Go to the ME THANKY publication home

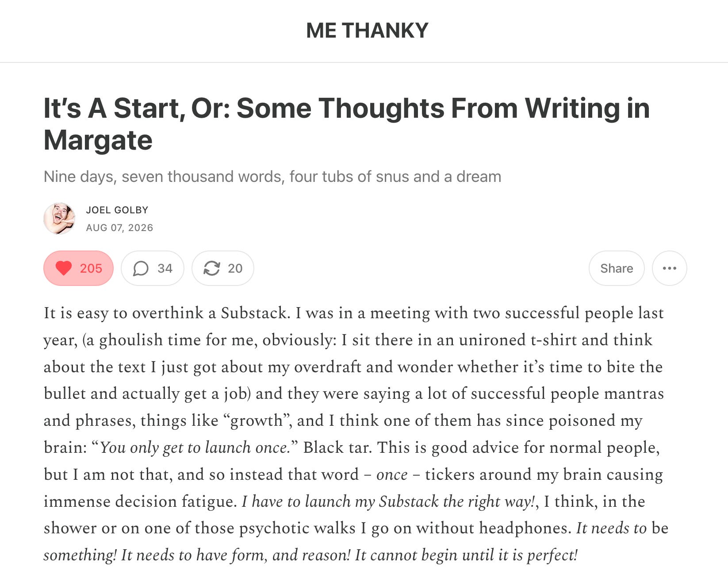coord(367,31)
